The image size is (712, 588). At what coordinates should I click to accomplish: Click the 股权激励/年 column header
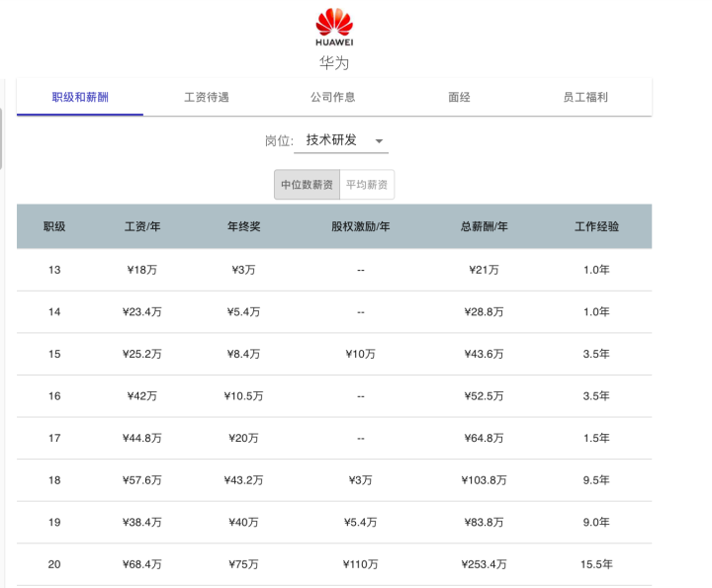pyautogui.click(x=361, y=226)
